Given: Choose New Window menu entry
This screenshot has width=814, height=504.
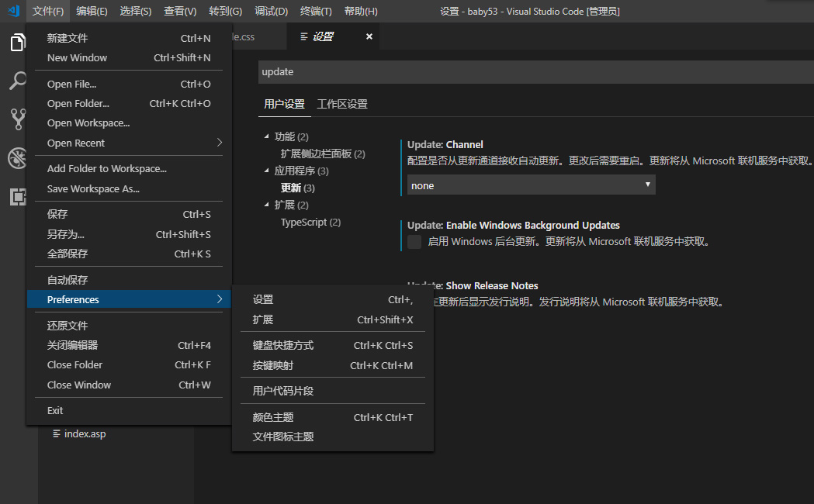Looking at the screenshot, I should click(x=129, y=57).
